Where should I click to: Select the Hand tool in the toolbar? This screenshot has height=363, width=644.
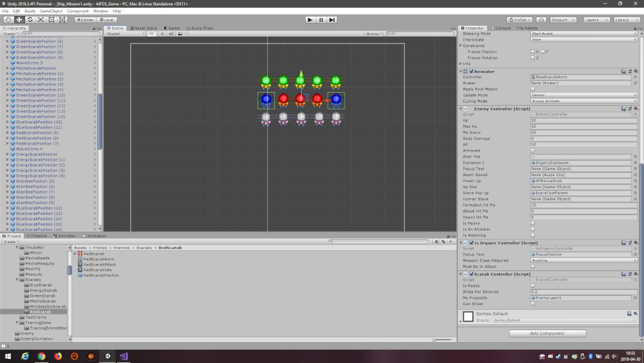(x=8, y=20)
